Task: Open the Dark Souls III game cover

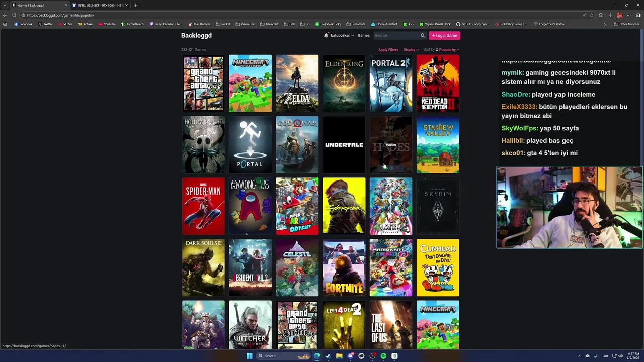Action: 203,267
